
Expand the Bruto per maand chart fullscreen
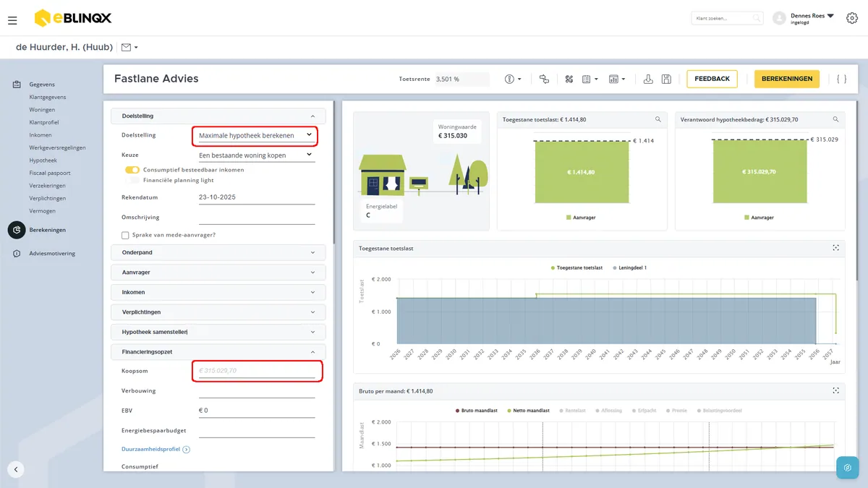click(836, 391)
